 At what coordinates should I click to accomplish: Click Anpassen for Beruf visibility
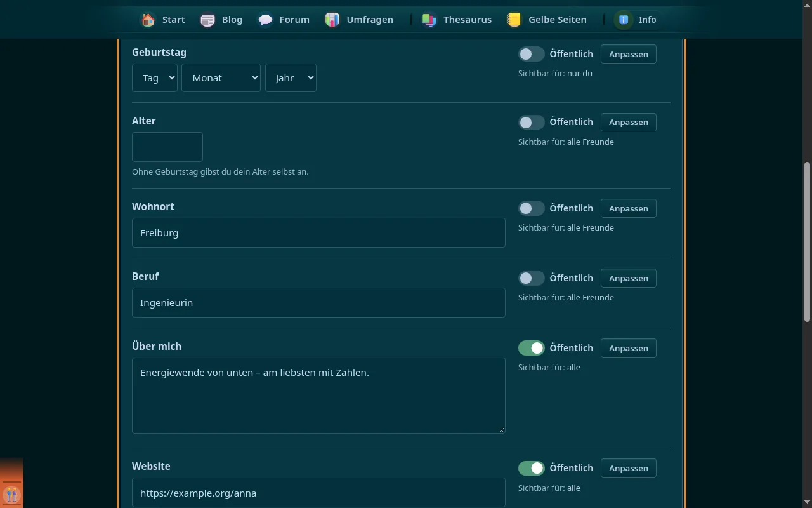[x=629, y=278]
